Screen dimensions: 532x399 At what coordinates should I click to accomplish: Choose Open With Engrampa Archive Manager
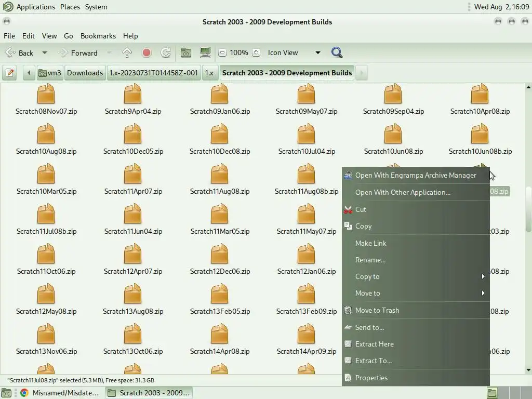(416, 176)
